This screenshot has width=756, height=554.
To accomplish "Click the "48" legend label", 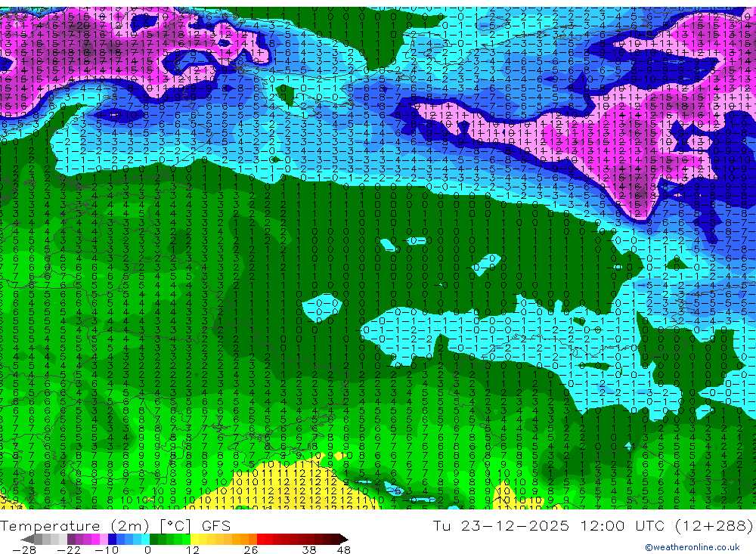I will pyautogui.click(x=344, y=550).
